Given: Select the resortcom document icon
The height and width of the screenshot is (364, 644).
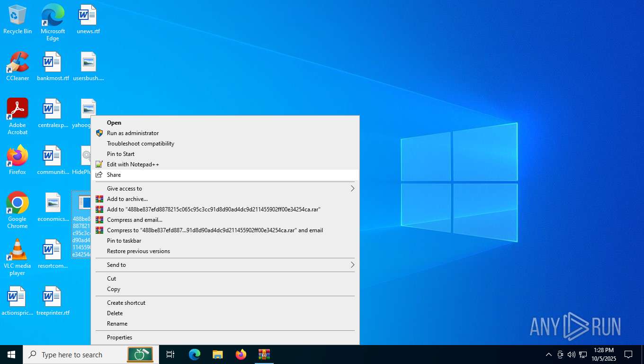Looking at the screenshot, I should [x=53, y=254].
